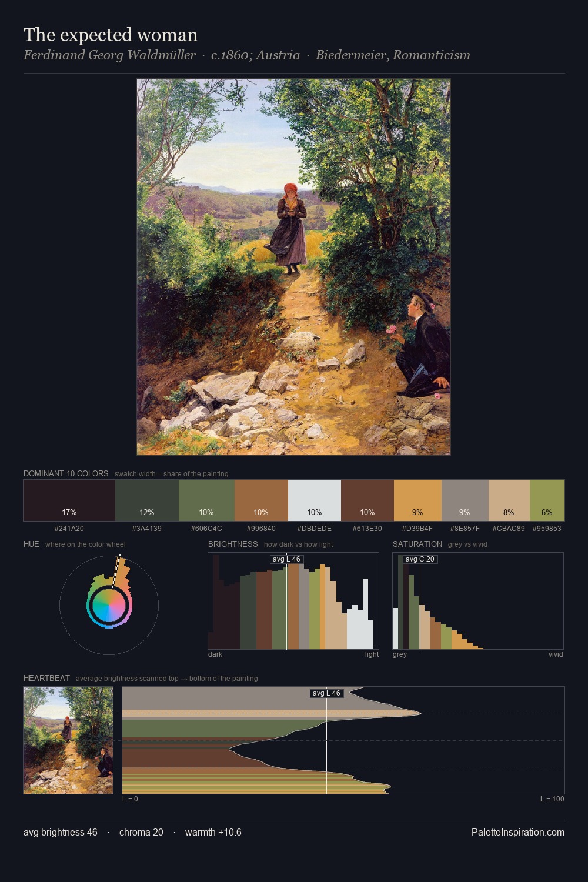The image size is (588, 882).
Task: Click the 12% share label
Action: [147, 512]
